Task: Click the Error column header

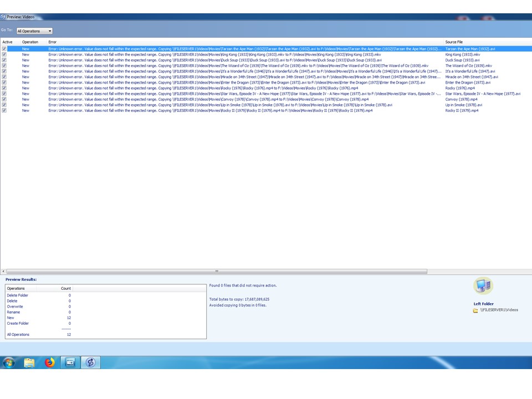Action: [x=53, y=42]
